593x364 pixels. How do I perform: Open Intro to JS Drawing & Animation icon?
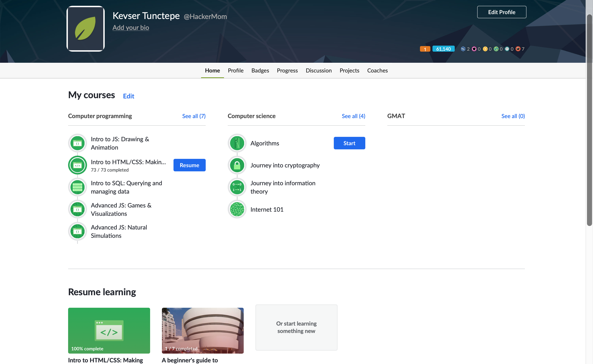coord(77,143)
